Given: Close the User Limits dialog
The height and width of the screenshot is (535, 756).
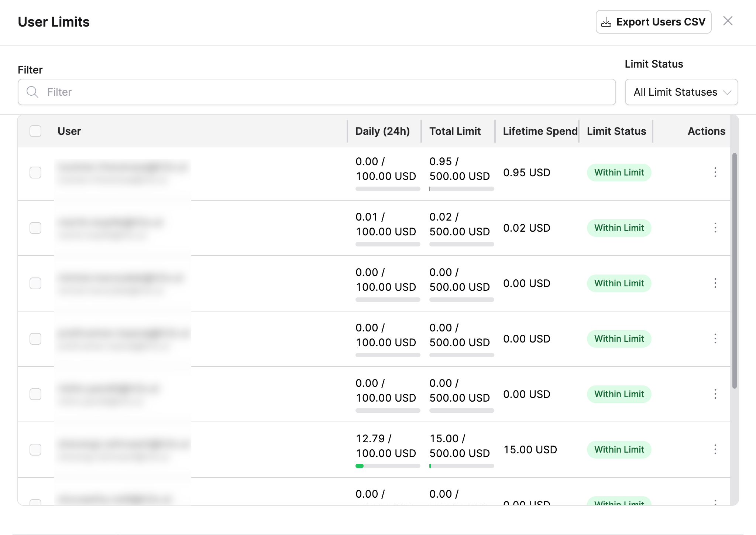Looking at the screenshot, I should [728, 21].
